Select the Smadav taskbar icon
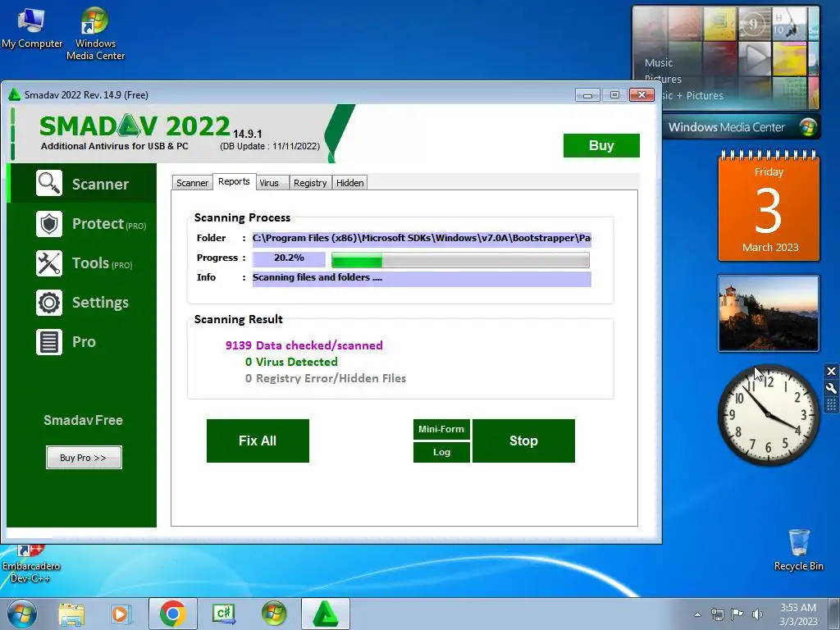Viewport: 840px width, 630px height. point(325,614)
